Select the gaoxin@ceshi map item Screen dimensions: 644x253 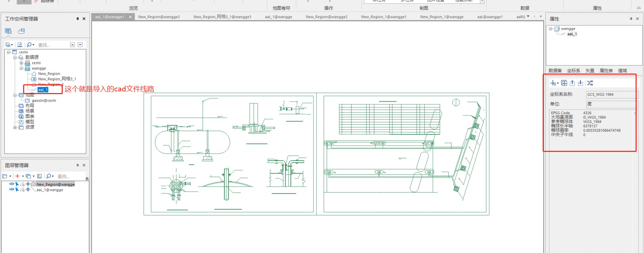[44, 101]
